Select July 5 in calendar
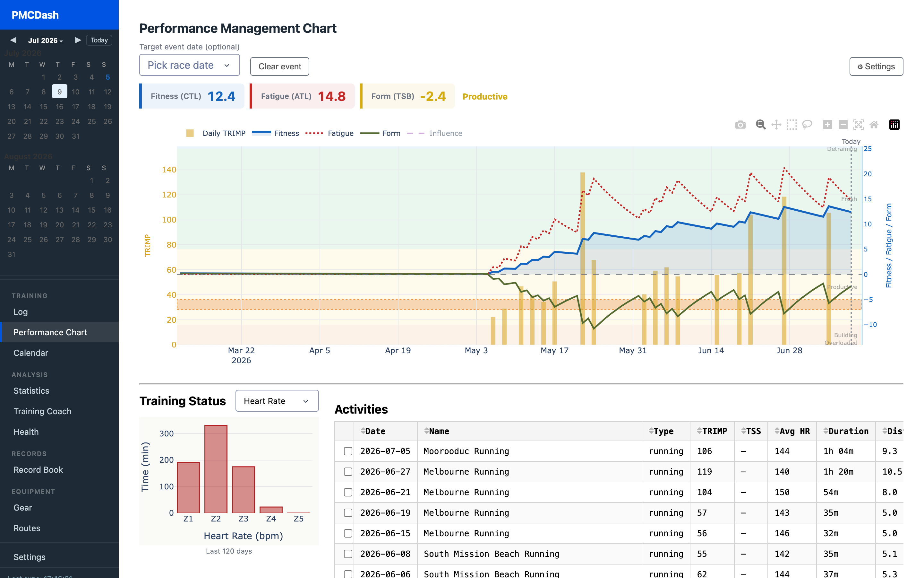 (108, 77)
